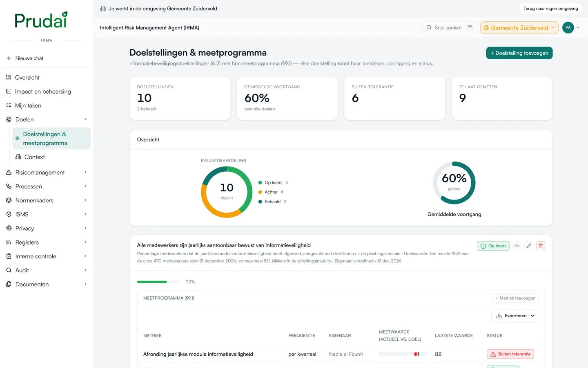The height and width of the screenshot is (368, 588).
Task: Click the Risicomanagement warning triangle icon
Action: pyautogui.click(x=9, y=173)
